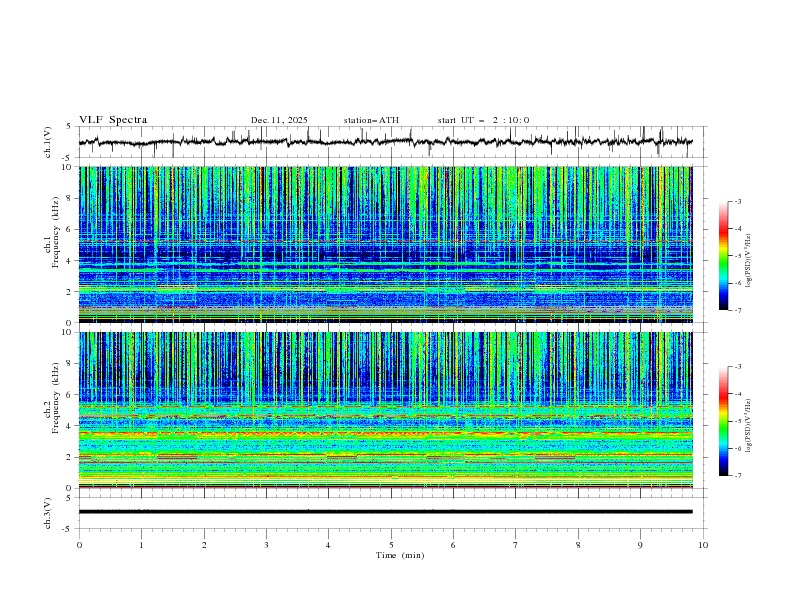Click the '-5' tick on ch.3(V) axis
Image resolution: width=792 pixels, height=612 pixels.
tap(67, 529)
